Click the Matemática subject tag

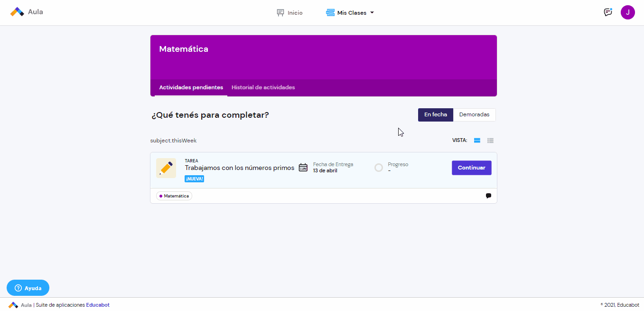click(x=174, y=196)
